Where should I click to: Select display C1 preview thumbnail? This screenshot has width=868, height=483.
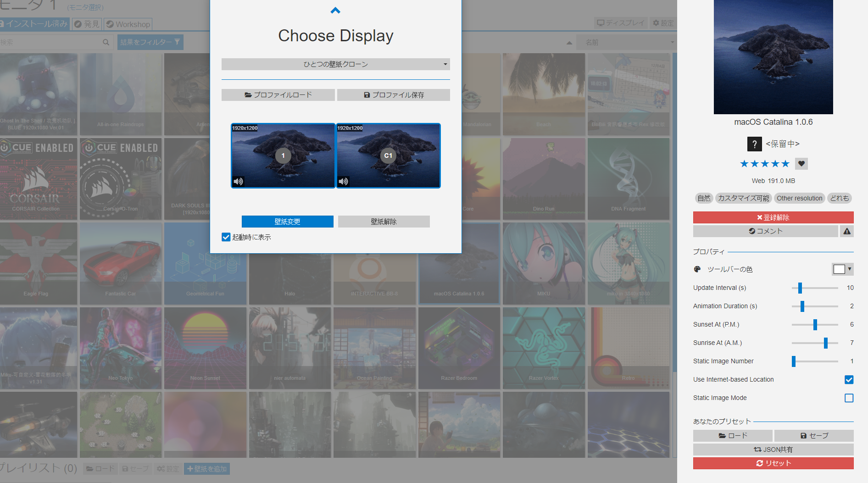pos(388,155)
